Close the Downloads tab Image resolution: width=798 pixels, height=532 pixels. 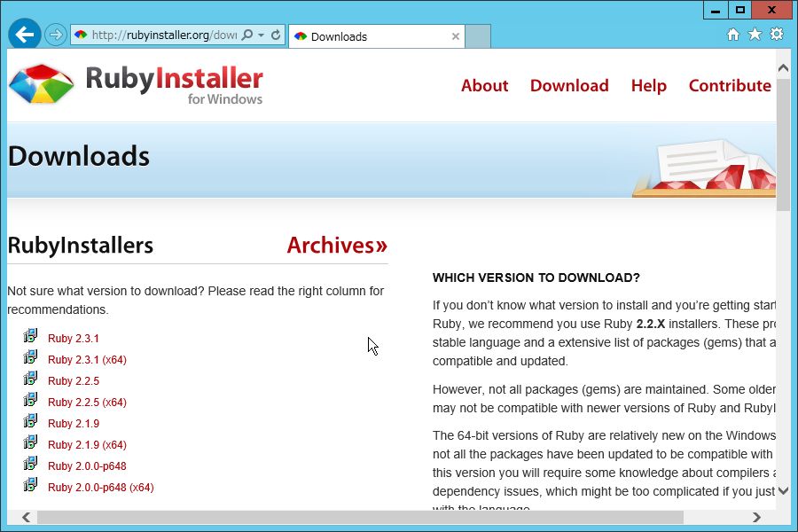tap(456, 36)
